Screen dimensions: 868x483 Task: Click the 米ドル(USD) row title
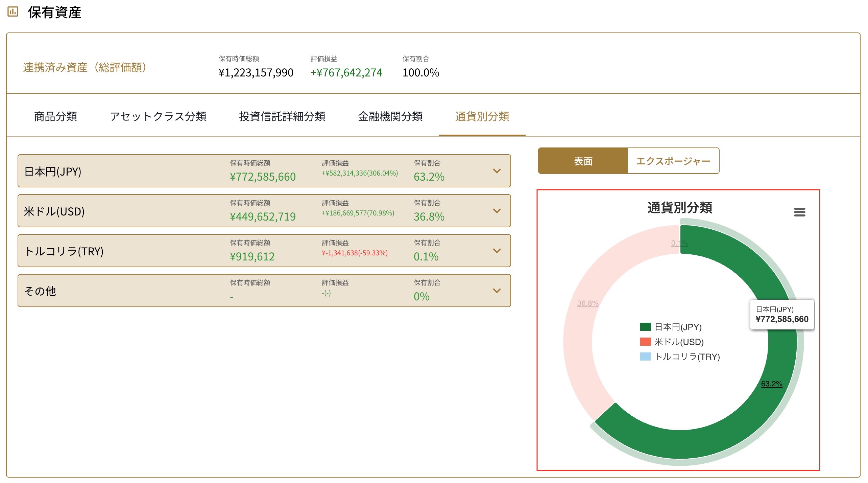point(54,212)
